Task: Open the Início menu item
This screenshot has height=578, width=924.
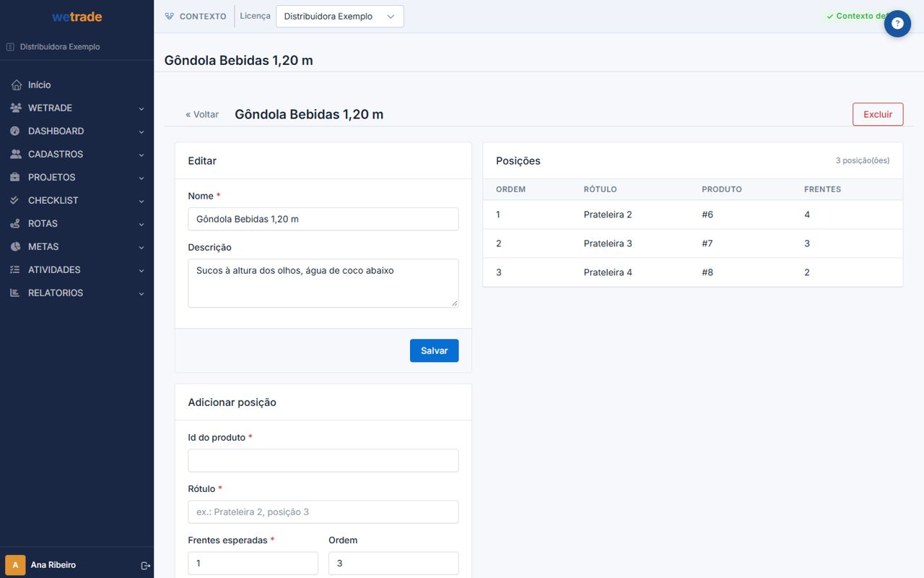Action: click(x=77, y=85)
